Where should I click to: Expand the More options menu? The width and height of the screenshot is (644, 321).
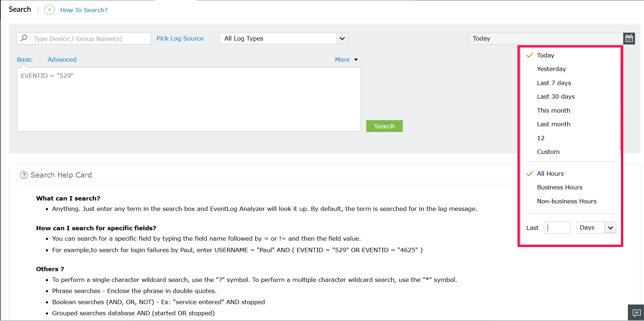coord(346,60)
